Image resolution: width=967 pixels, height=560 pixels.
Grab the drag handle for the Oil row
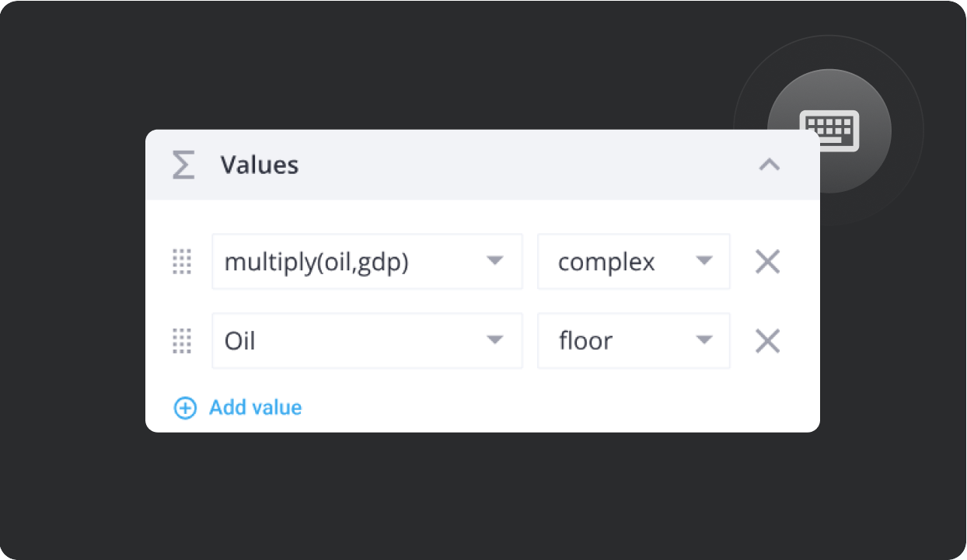point(181,340)
